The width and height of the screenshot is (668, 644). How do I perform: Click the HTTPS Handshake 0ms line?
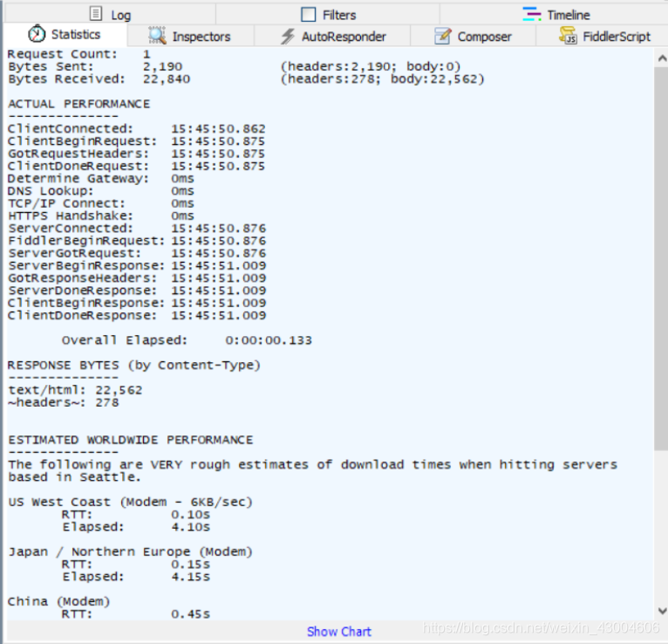(x=101, y=216)
